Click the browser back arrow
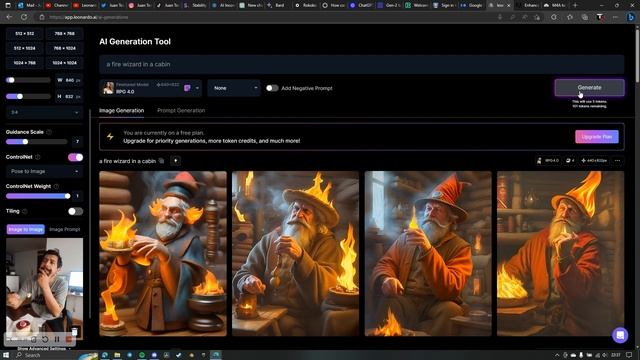The width and height of the screenshot is (640, 360). pyautogui.click(x=9, y=17)
